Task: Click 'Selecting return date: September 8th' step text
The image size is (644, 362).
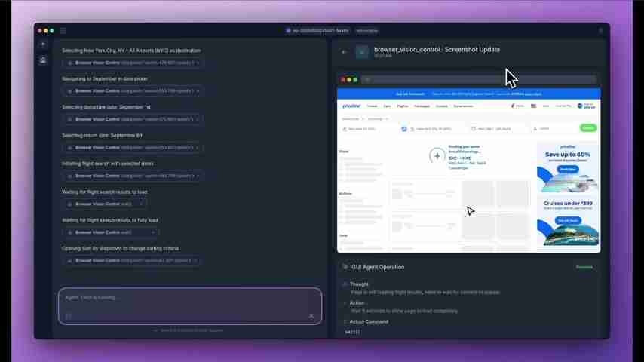Action: [x=103, y=135]
